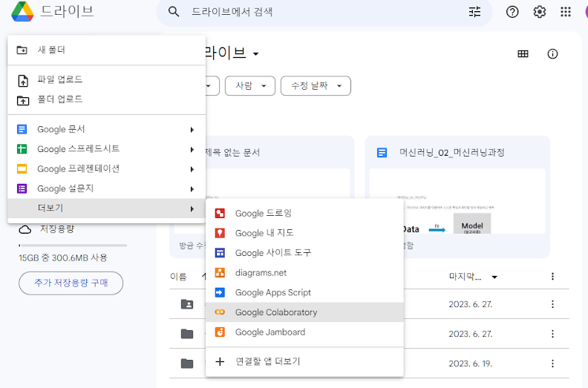Choose 연결할 앱 더보기 option
This screenshot has height=388, width=588.
pos(304,361)
